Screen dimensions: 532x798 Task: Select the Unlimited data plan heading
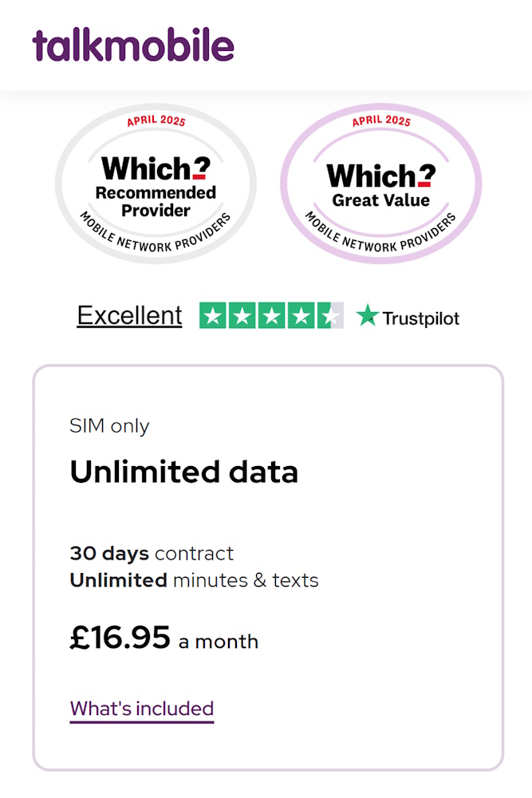click(x=183, y=472)
